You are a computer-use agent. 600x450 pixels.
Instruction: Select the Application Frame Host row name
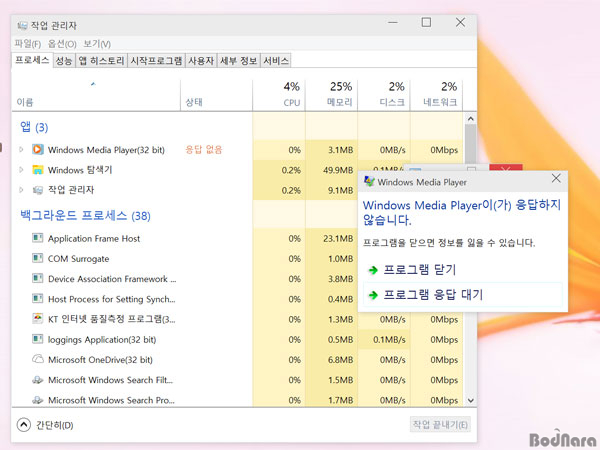point(94,238)
